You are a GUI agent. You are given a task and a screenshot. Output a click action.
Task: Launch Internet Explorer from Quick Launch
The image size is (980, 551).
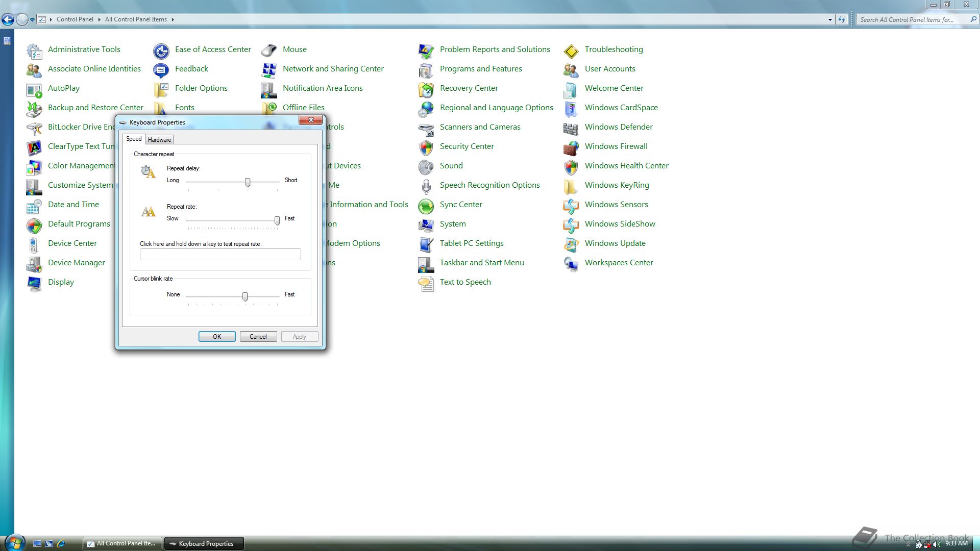pos(61,544)
